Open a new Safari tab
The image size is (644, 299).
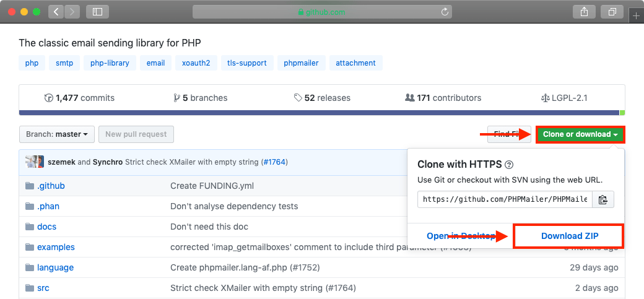click(x=637, y=17)
